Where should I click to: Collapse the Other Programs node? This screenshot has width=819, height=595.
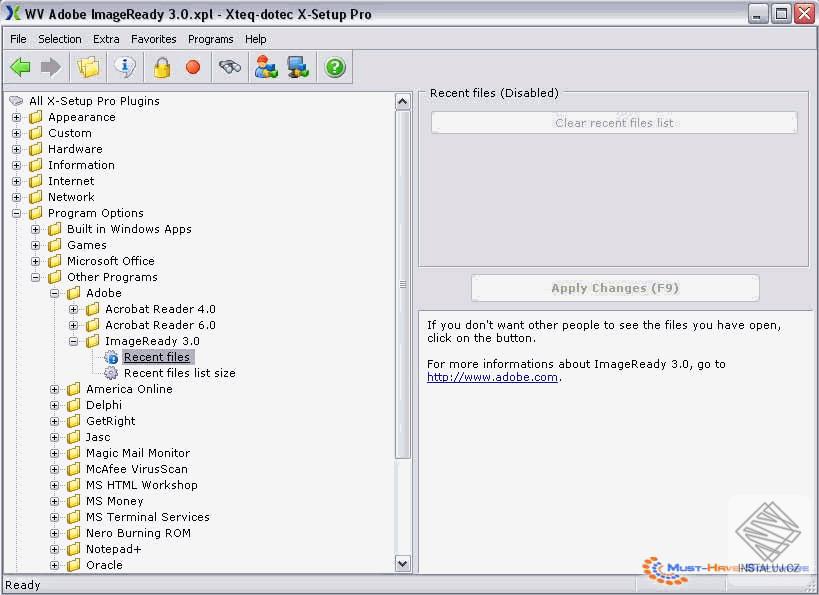(x=36, y=277)
